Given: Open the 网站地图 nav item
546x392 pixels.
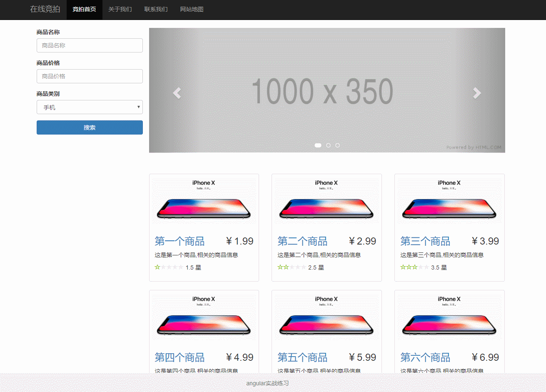Looking at the screenshot, I should click(192, 9).
